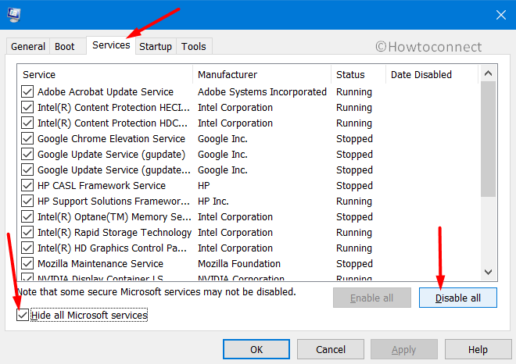Click Running status of Adobe Acrobat Update Service

[x=354, y=92]
